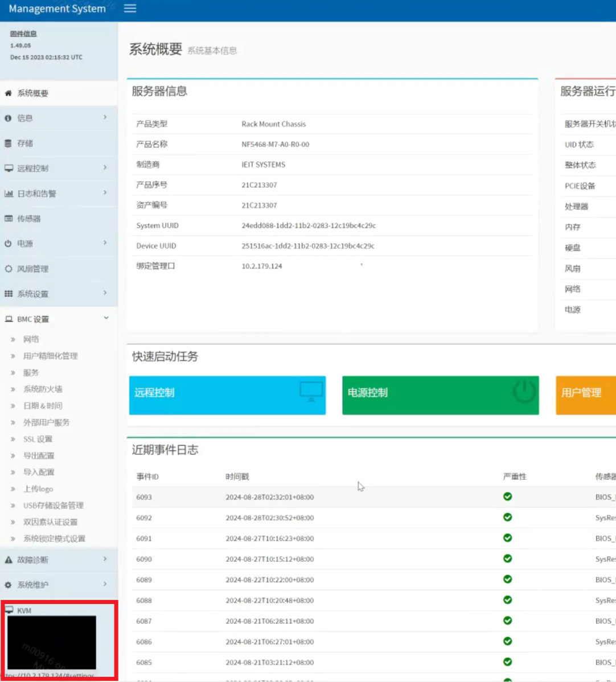Open the 传感器 menu item
Image resolution: width=616 pixels, height=682 pixels.
point(59,219)
